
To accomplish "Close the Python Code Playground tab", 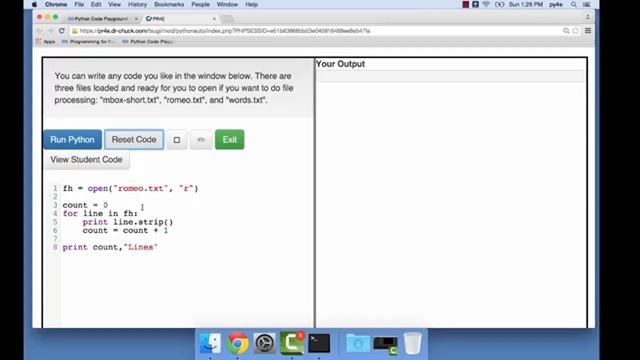I will [x=136, y=19].
